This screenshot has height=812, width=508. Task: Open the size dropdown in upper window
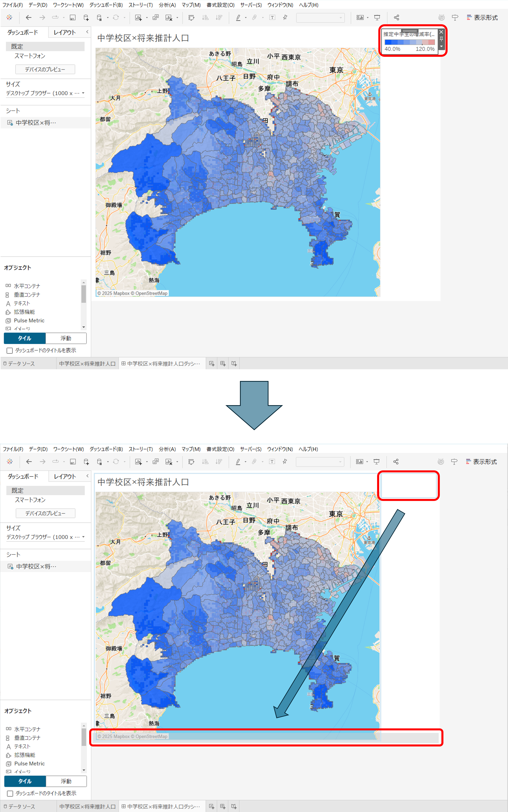click(45, 93)
